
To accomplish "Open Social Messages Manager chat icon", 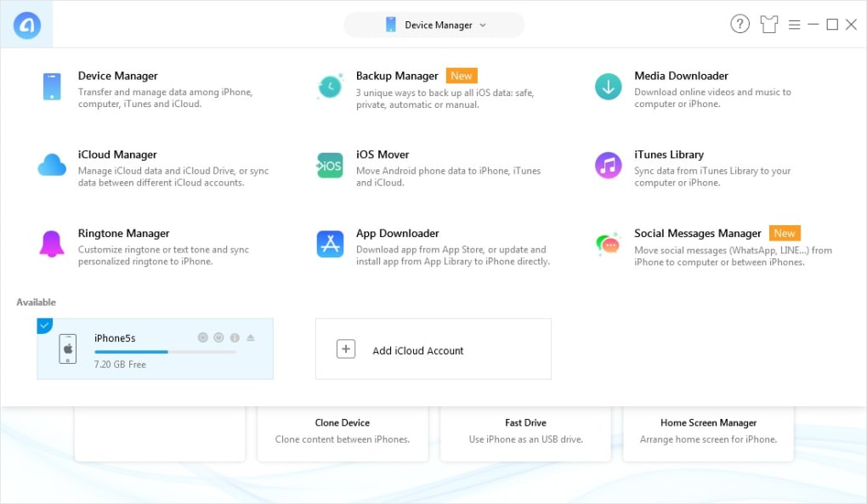I will tap(608, 245).
